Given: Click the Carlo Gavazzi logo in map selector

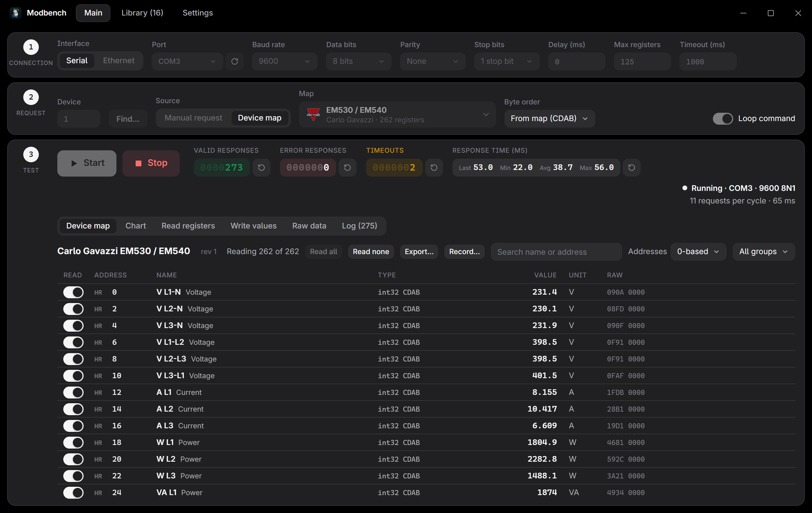Looking at the screenshot, I should pos(313,115).
